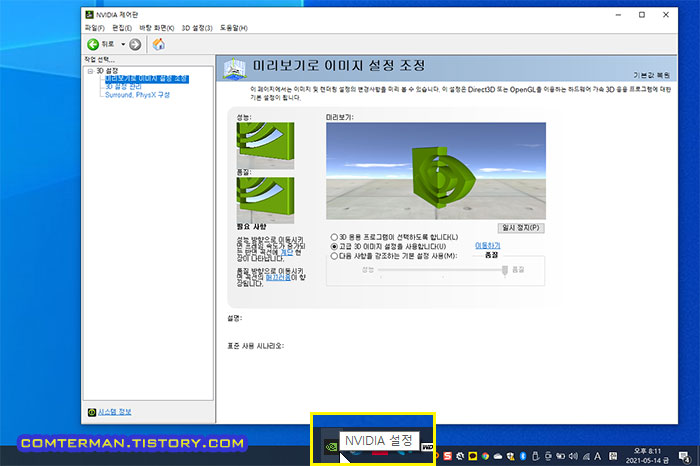Click the performance-quality slider thumb

coord(504,270)
